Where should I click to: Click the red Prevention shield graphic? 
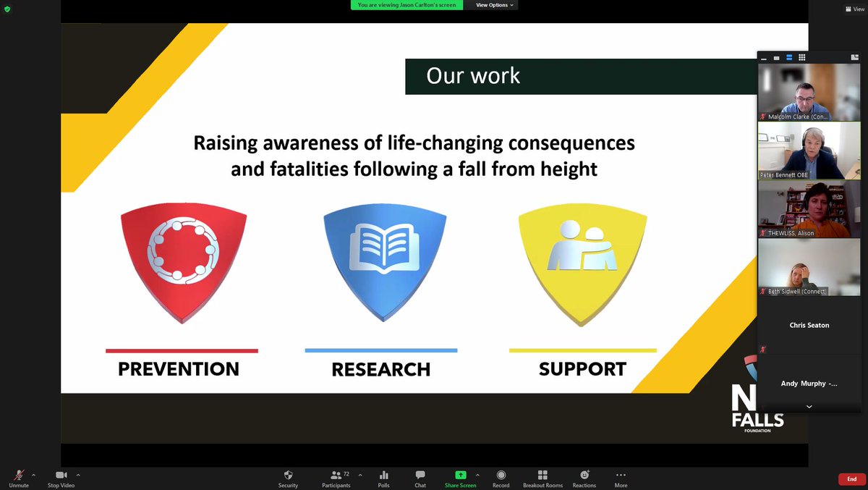(184, 261)
